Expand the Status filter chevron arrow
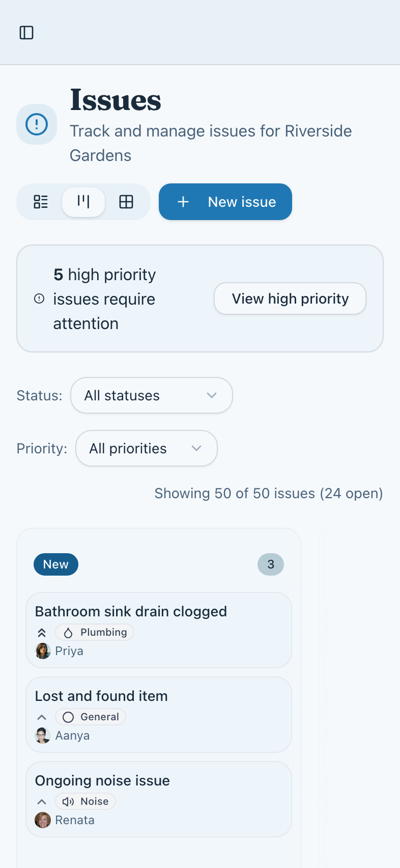 coord(212,395)
